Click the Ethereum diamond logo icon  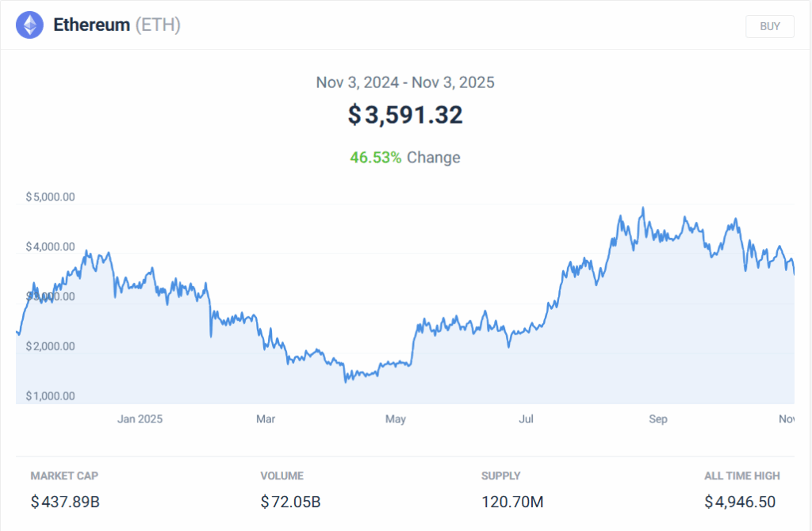tap(30, 25)
